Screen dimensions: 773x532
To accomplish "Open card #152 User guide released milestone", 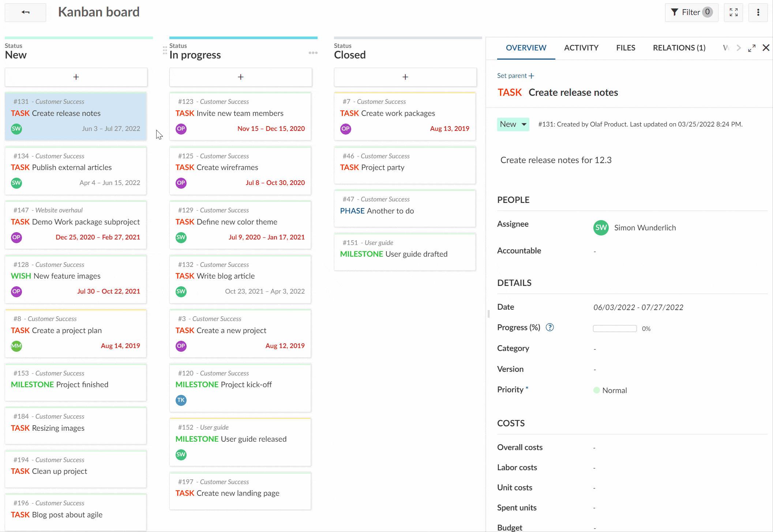I will click(x=240, y=439).
